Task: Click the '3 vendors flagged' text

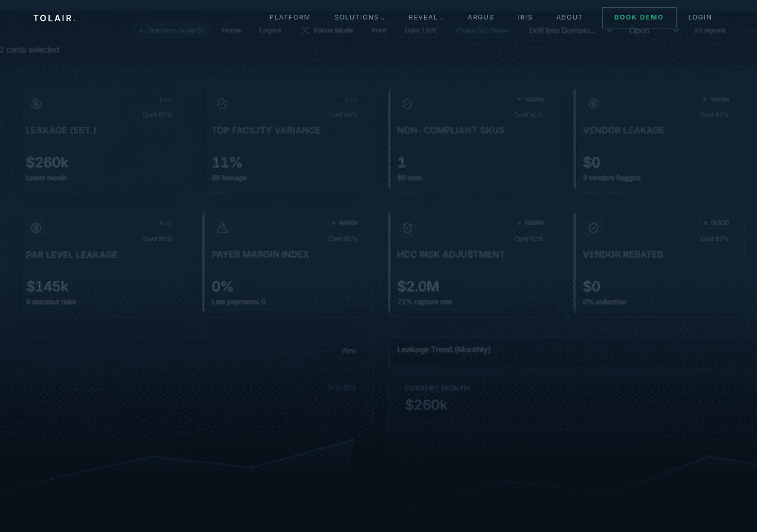Action: [x=612, y=178]
